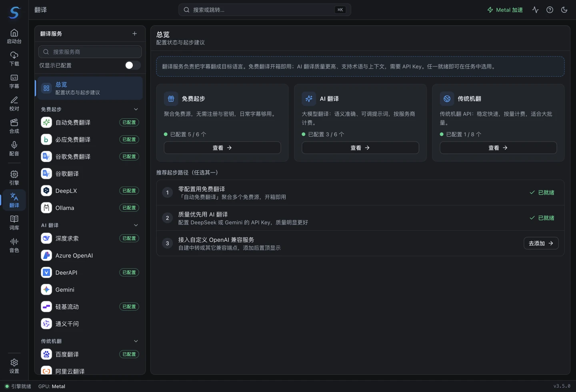
Task: Click GPU: Metal status text
Action: 52,386
